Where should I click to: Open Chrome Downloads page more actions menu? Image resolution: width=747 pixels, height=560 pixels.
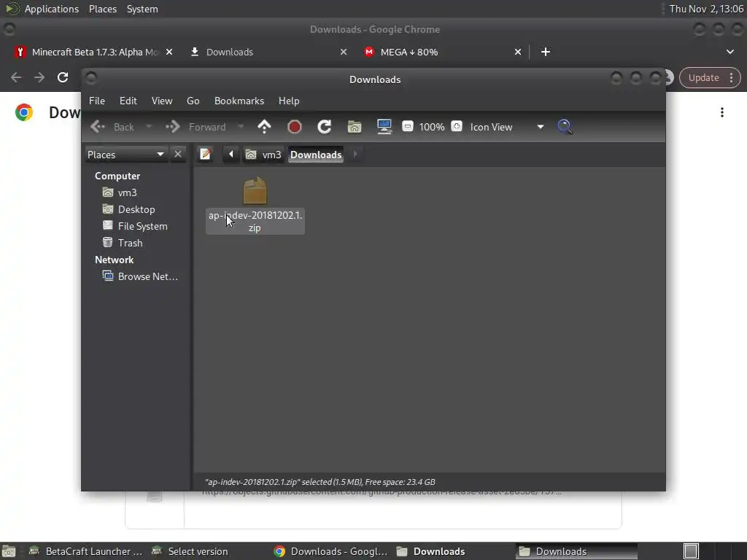pos(722,112)
